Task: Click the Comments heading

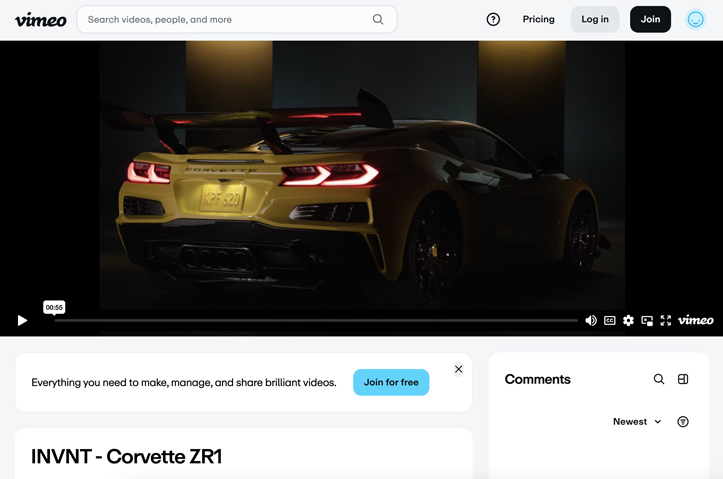Action: click(537, 379)
